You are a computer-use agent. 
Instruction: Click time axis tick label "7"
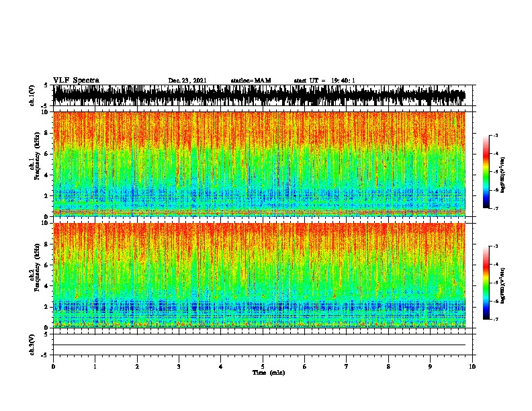(347, 366)
